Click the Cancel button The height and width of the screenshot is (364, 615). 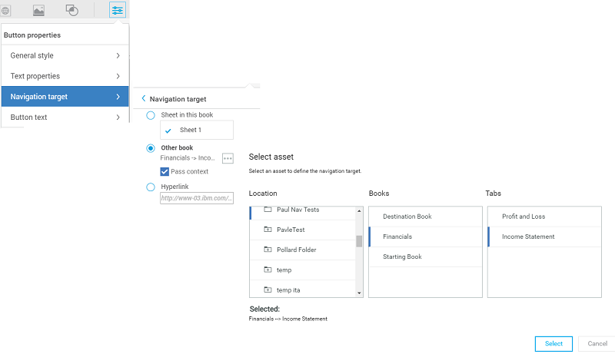(x=597, y=343)
